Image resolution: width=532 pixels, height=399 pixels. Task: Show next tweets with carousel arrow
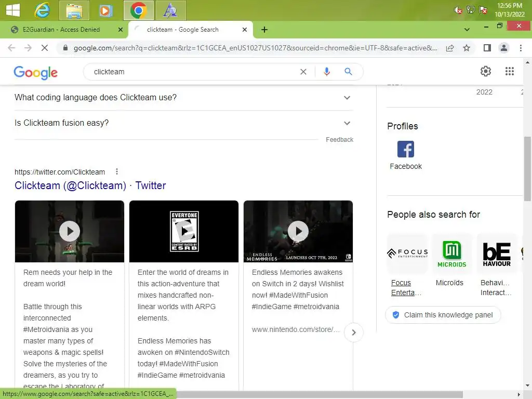pyautogui.click(x=353, y=332)
